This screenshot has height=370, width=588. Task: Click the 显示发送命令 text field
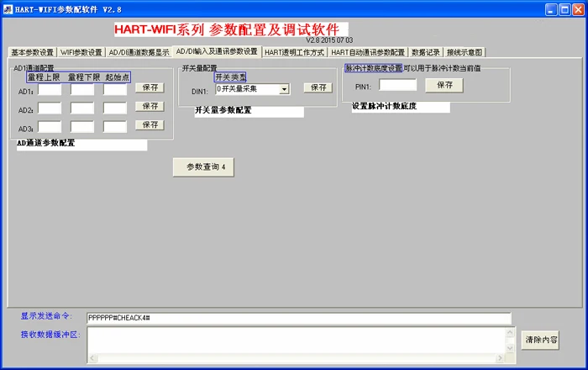[299, 318]
